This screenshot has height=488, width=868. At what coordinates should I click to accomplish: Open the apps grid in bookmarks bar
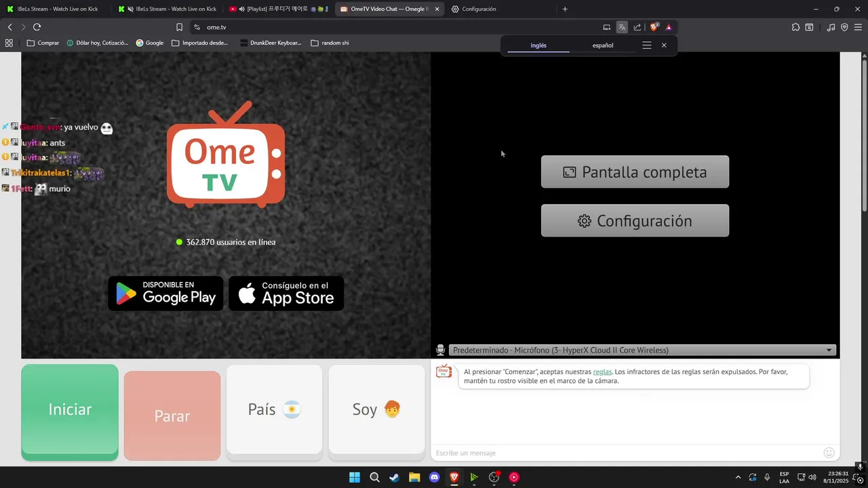pyautogui.click(x=9, y=43)
